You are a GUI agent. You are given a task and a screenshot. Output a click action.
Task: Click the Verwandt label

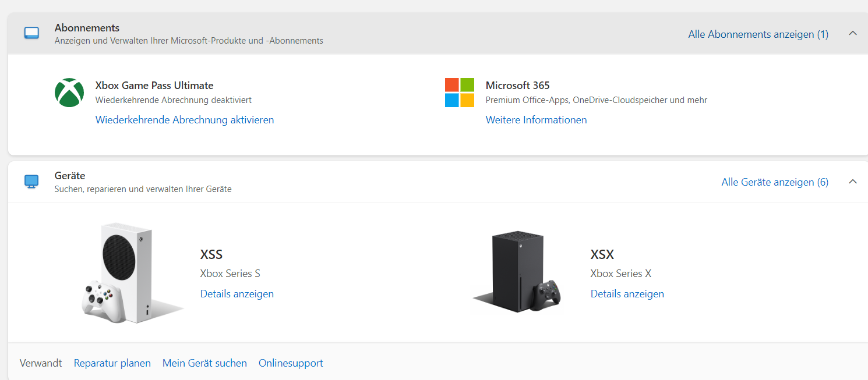(x=41, y=363)
